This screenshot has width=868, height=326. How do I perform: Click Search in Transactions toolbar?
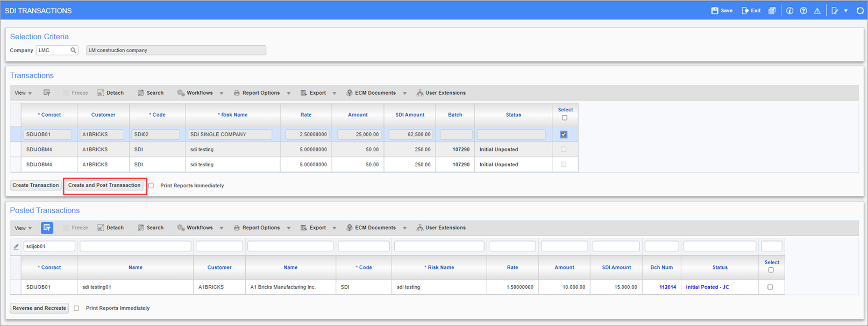[x=151, y=93]
